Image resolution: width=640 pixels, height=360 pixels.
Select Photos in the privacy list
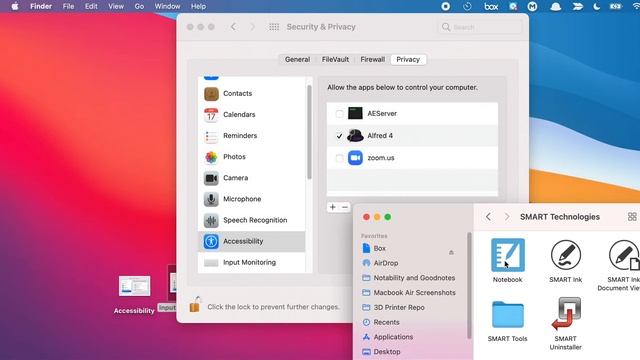(251, 157)
